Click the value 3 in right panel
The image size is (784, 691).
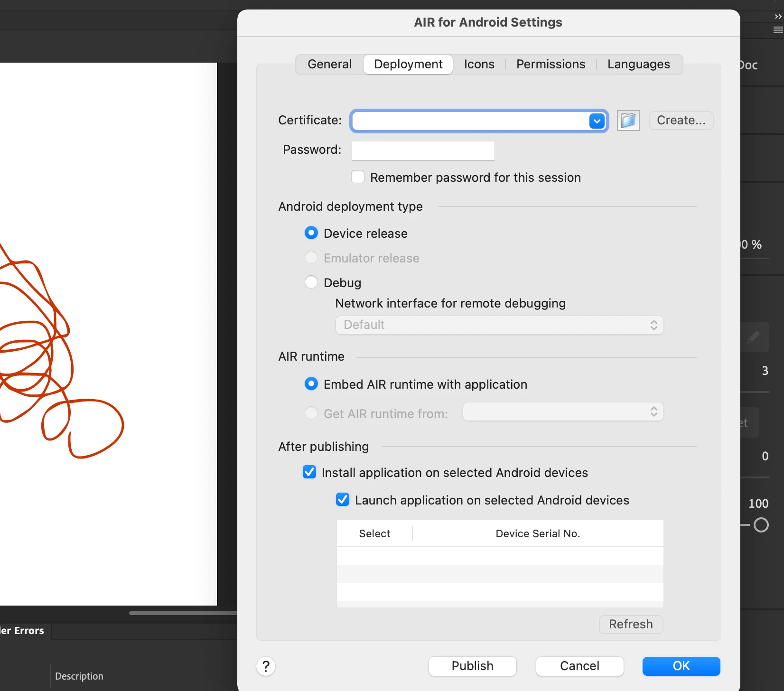point(765,371)
